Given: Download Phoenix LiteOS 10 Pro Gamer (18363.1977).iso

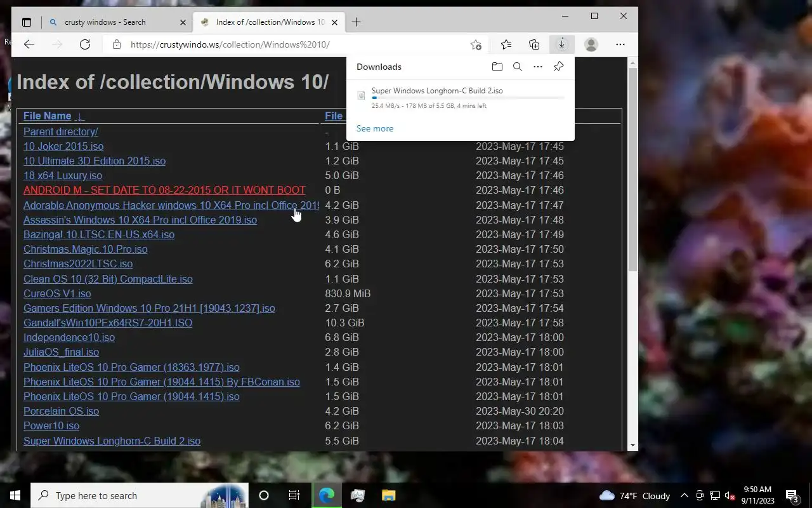Looking at the screenshot, I should (x=131, y=367).
